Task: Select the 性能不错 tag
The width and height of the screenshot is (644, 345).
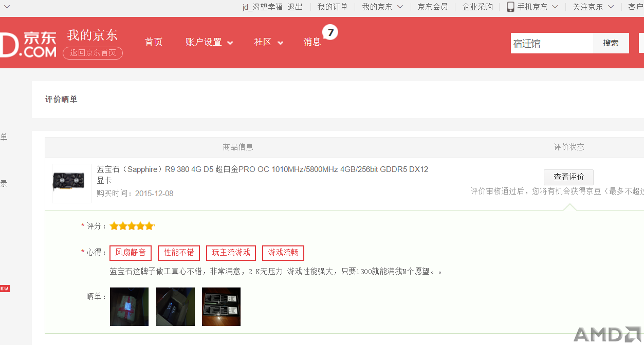Action: click(x=179, y=253)
